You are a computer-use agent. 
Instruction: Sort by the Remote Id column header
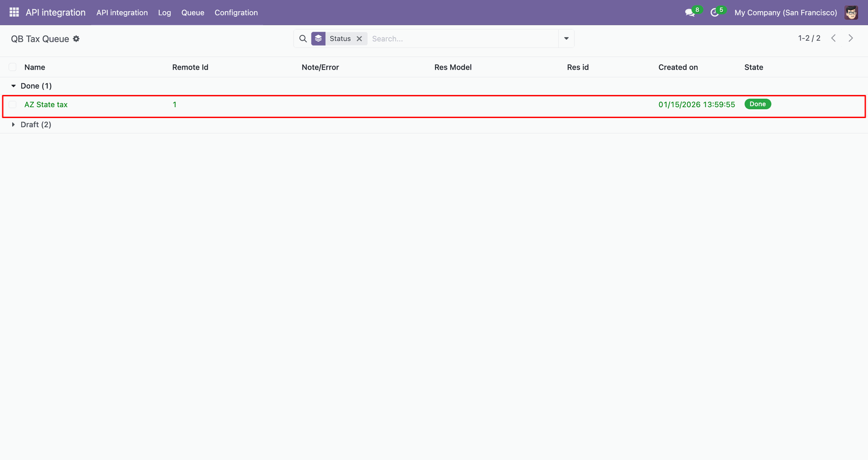coord(190,67)
